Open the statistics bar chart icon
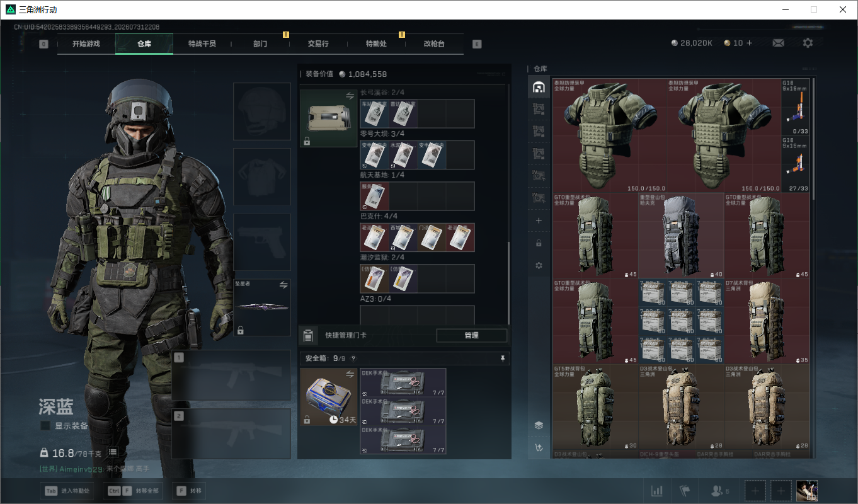This screenshot has height=504, width=858. click(x=656, y=491)
